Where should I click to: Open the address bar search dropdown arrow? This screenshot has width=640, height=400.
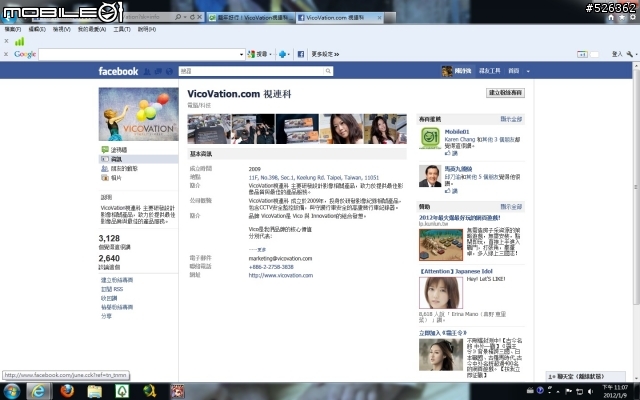coord(185,17)
